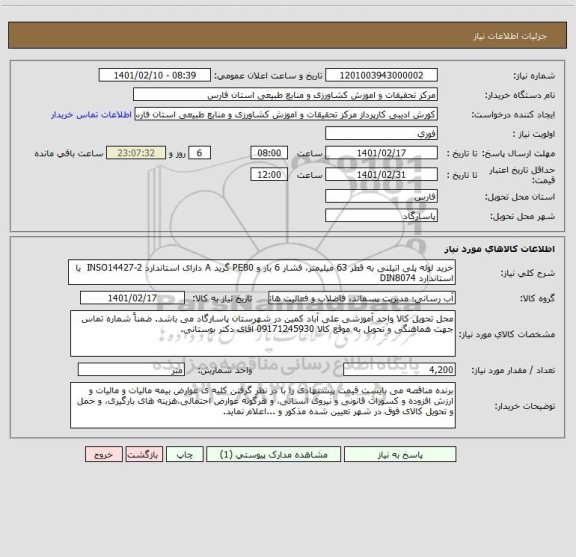Viewport: 576px width, 557px height.
Task: Click the تاریخ نیاز به کالا field
Action: pyautogui.click(x=132, y=298)
